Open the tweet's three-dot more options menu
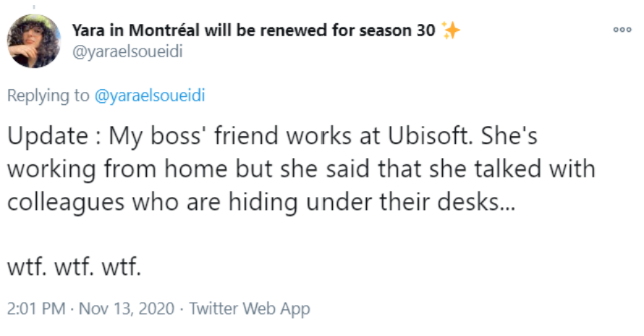 (x=617, y=31)
